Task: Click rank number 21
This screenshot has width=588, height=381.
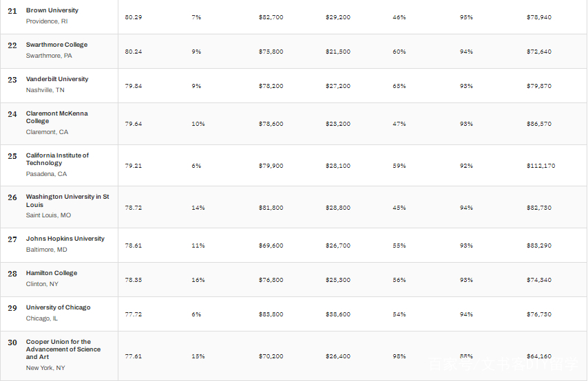Action: (x=12, y=11)
